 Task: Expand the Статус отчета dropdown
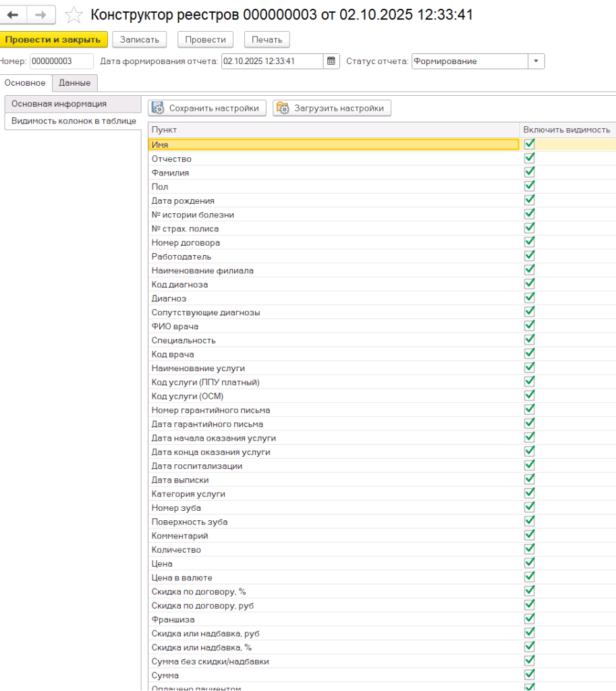click(x=536, y=61)
